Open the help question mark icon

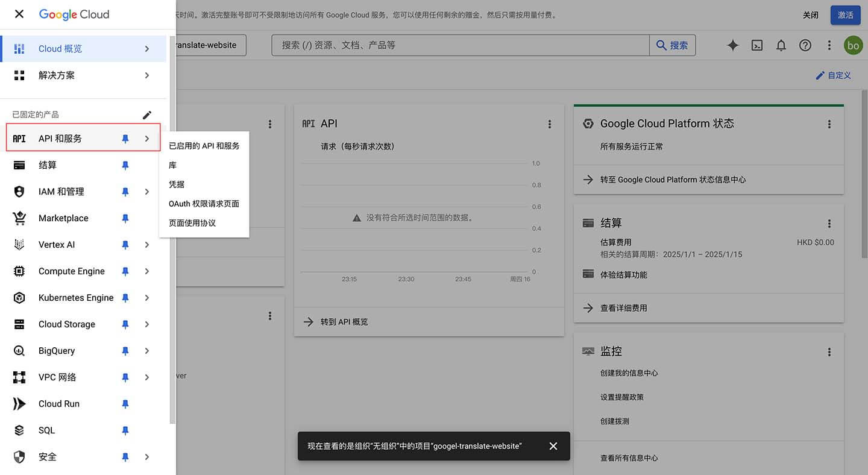click(x=805, y=45)
